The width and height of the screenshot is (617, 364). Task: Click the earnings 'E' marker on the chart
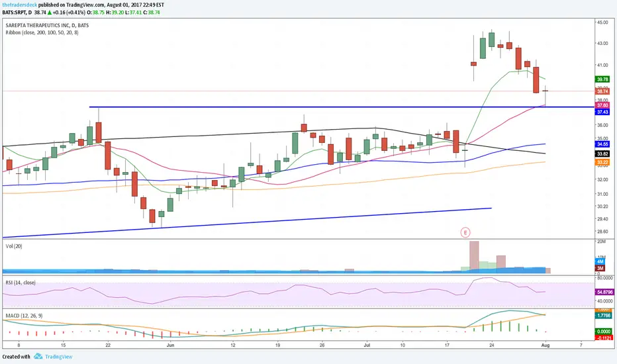pos(465,232)
